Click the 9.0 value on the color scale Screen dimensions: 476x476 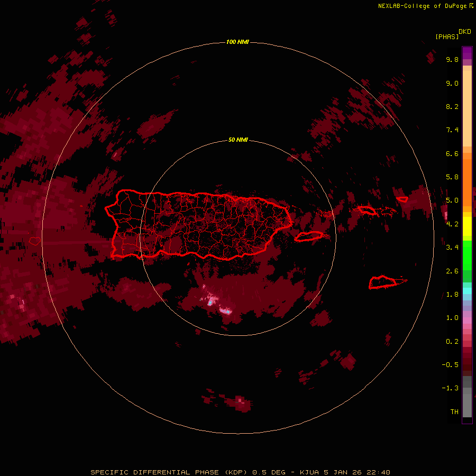pyautogui.click(x=452, y=83)
